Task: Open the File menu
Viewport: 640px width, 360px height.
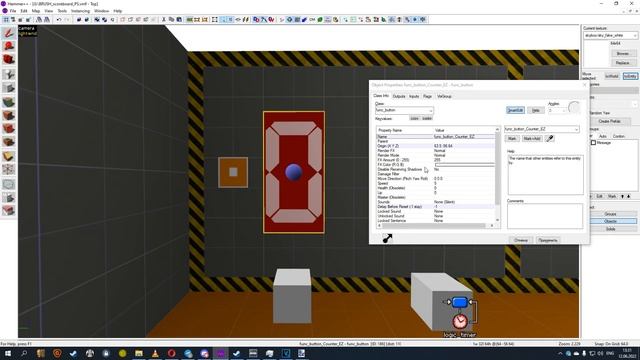Action: pyautogui.click(x=13, y=11)
